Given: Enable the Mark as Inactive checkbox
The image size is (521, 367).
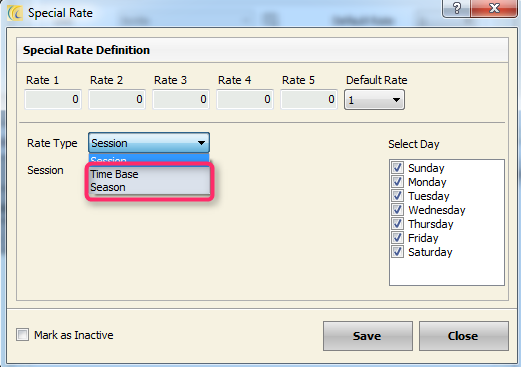Looking at the screenshot, I should coord(23,334).
